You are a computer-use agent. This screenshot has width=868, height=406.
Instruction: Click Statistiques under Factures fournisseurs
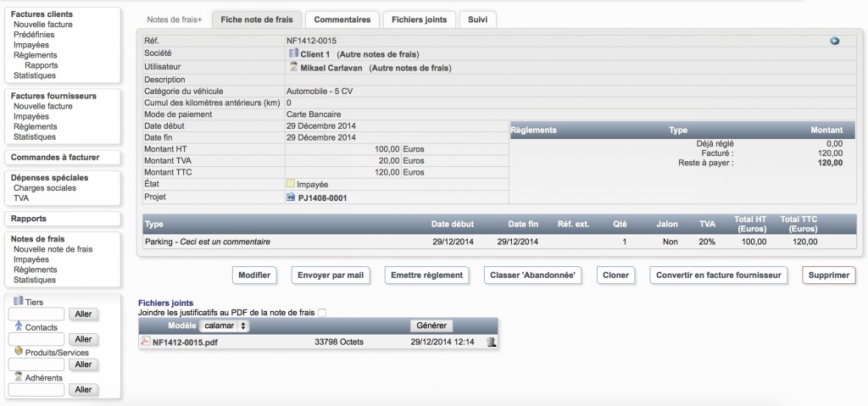tap(35, 136)
